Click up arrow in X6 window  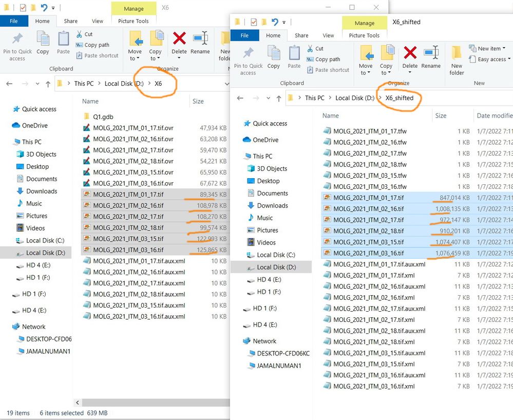pos(48,84)
